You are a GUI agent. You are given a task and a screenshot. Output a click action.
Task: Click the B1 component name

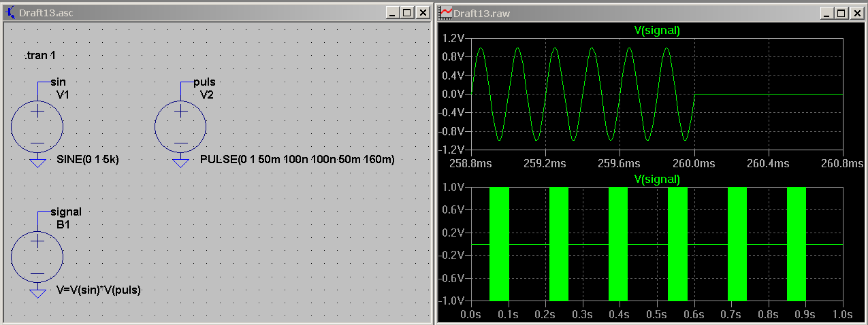pos(64,225)
